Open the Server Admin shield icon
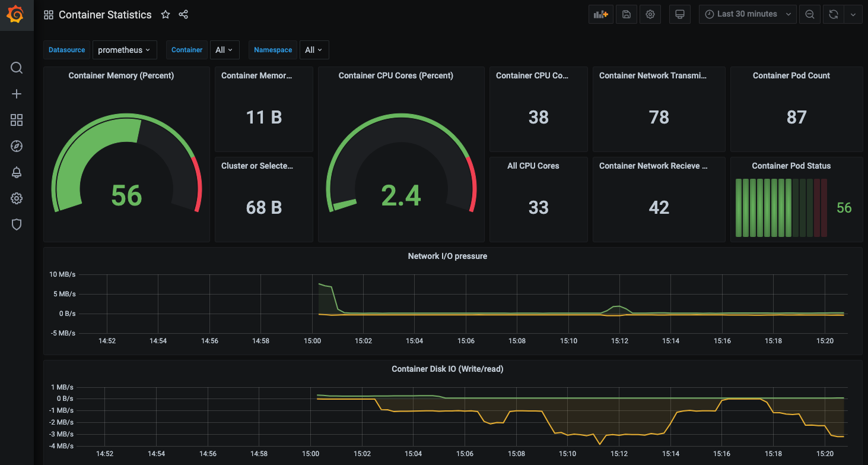The image size is (868, 465). (x=17, y=224)
